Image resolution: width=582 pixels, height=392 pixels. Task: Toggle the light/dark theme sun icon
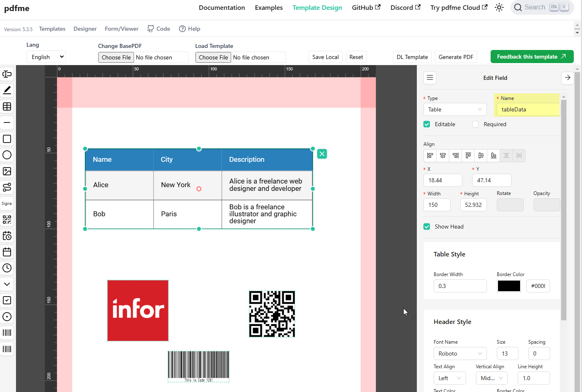click(x=499, y=7)
